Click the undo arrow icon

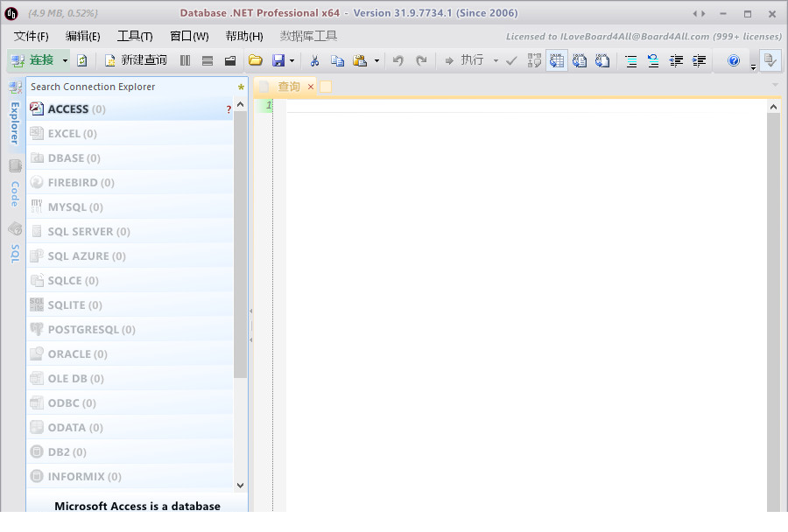click(398, 60)
